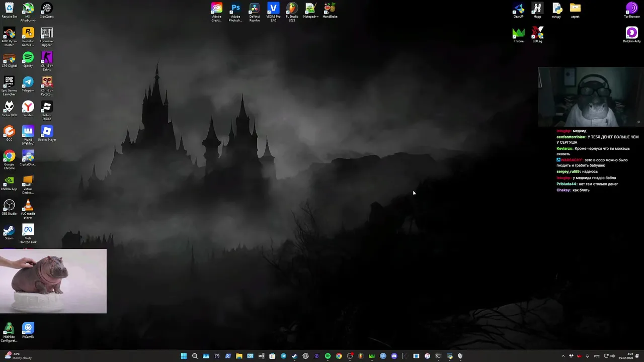644x362 pixels.
Task: Open Wand (WeMod) desktop icon
Action: pos(28,135)
